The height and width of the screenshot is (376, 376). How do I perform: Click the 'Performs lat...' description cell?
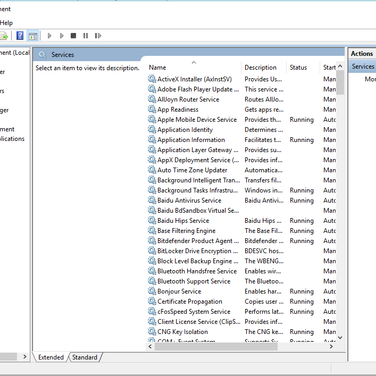[264, 311]
